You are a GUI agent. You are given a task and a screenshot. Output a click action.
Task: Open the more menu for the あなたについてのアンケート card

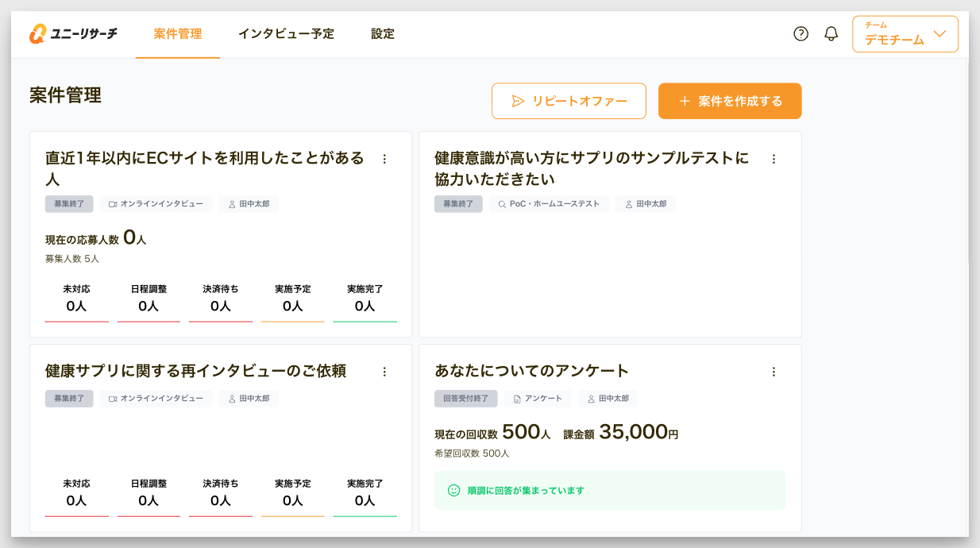[774, 372]
